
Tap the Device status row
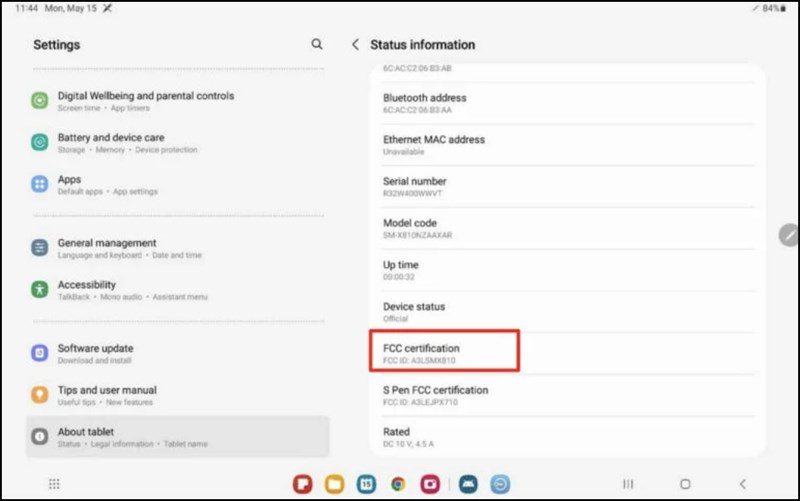567,312
